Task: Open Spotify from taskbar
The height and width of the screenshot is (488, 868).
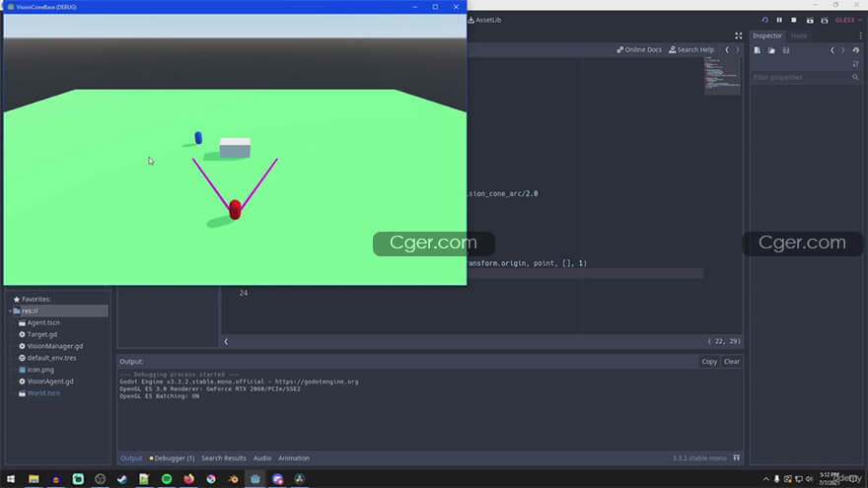Action: pos(167,479)
